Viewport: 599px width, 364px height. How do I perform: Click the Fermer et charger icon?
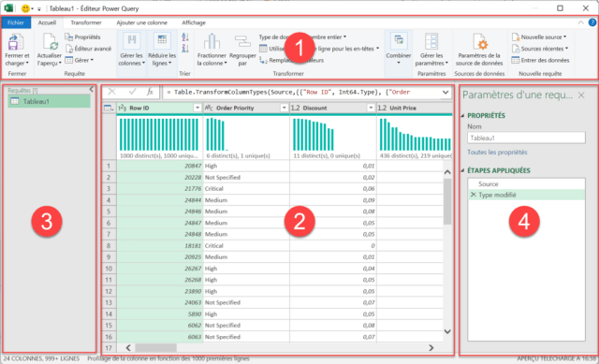coord(15,42)
